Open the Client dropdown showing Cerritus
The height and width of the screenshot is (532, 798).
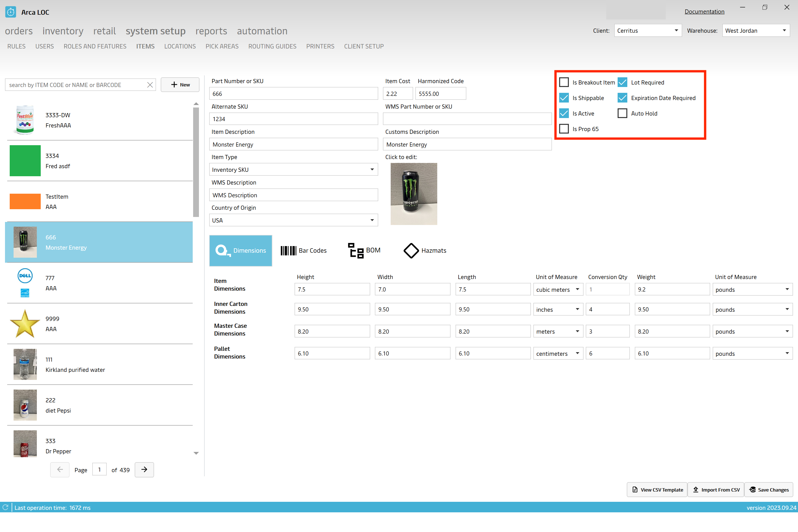pos(648,30)
